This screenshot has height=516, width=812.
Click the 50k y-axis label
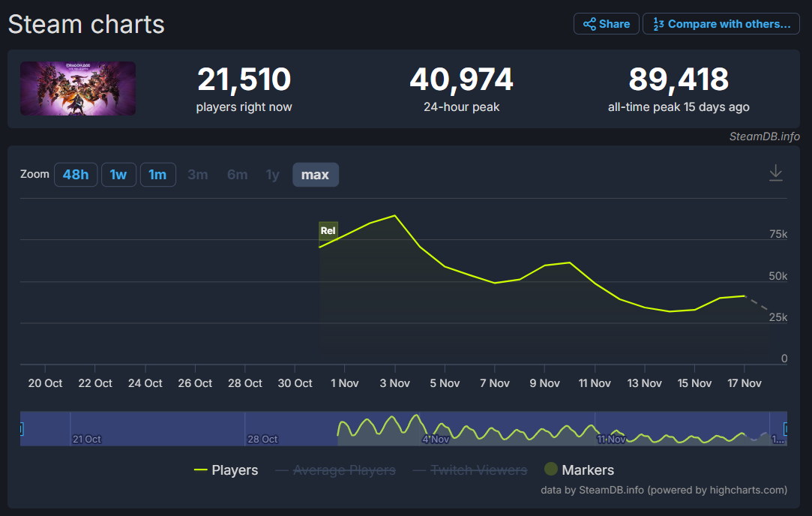(778, 276)
